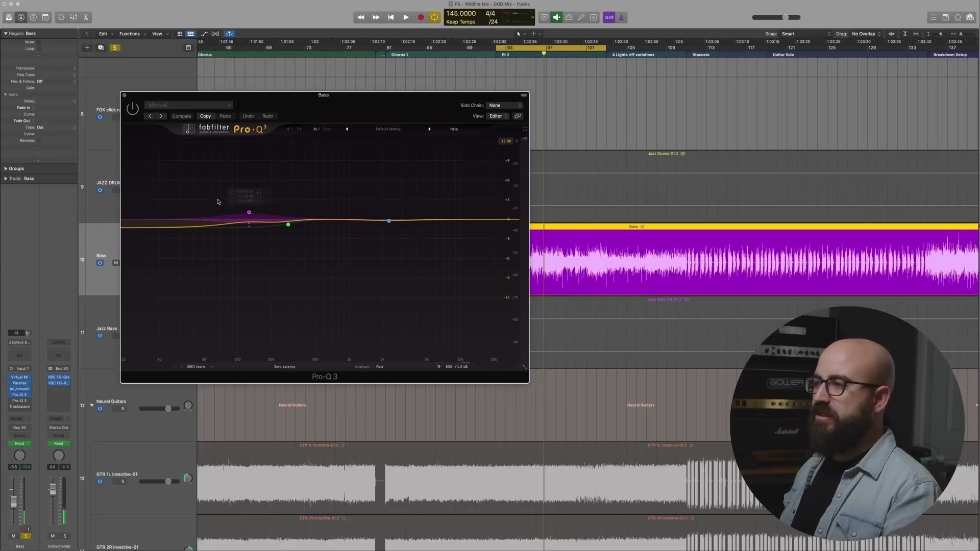Toggle the blue Catch Playhead icon
Screen dimensions: 980x551
click(229, 34)
